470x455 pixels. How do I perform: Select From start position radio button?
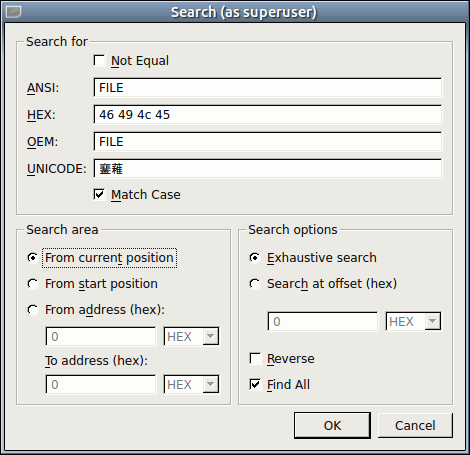[x=33, y=284]
